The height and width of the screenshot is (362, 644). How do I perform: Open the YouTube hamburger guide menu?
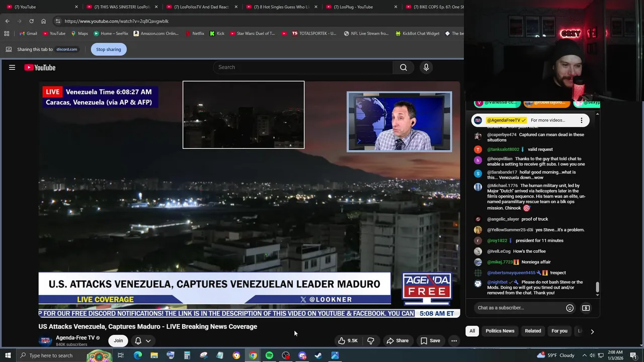click(x=12, y=67)
